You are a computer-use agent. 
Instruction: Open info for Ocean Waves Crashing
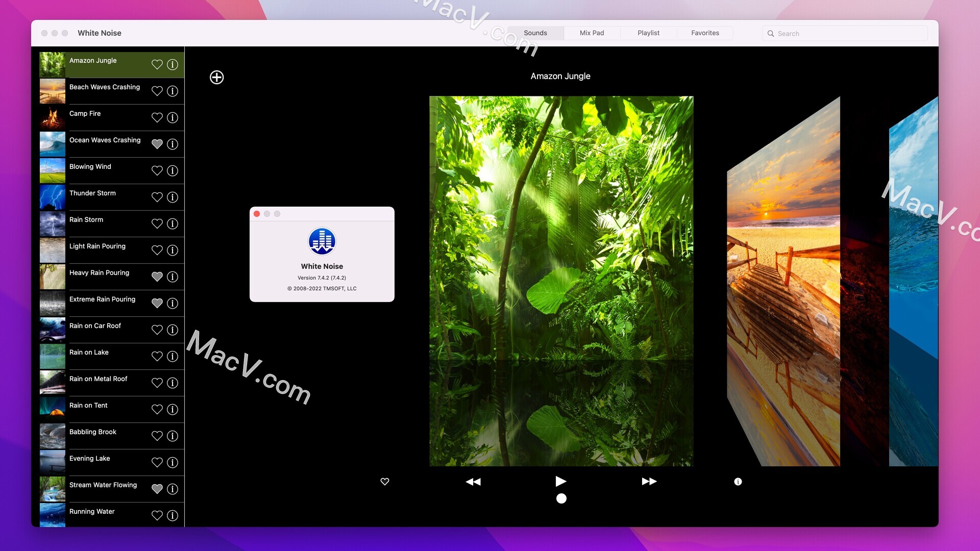(173, 144)
